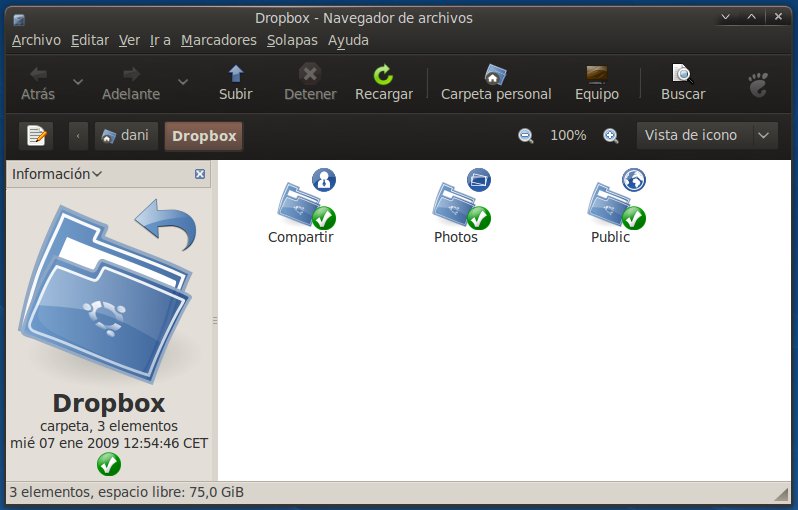This screenshot has height=510, width=798.
Task: Open the Solapas menu
Action: click(x=292, y=40)
